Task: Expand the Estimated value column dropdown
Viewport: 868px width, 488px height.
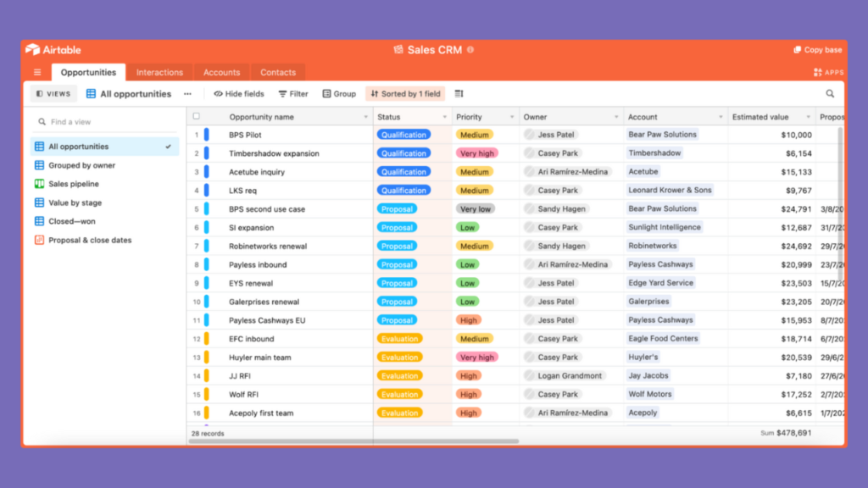Action: click(x=808, y=117)
